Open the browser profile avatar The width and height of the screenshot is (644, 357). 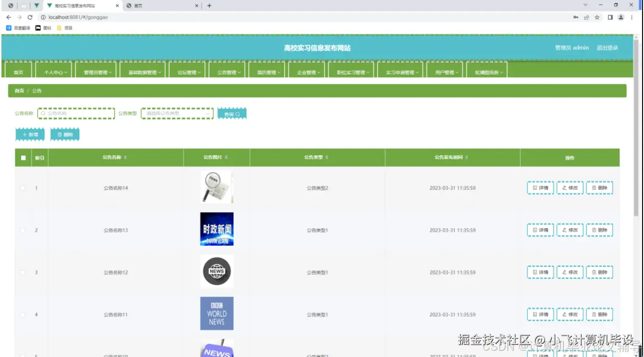point(621,17)
